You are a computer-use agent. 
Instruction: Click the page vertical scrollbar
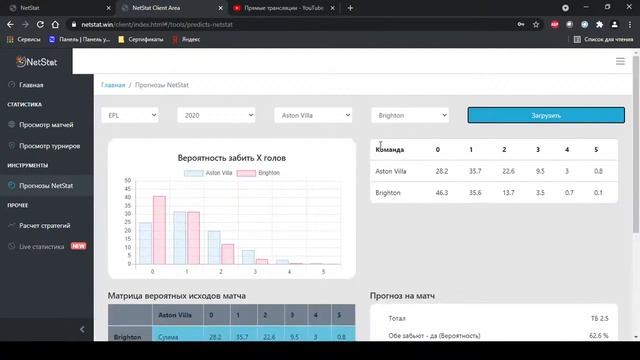pos(636,145)
